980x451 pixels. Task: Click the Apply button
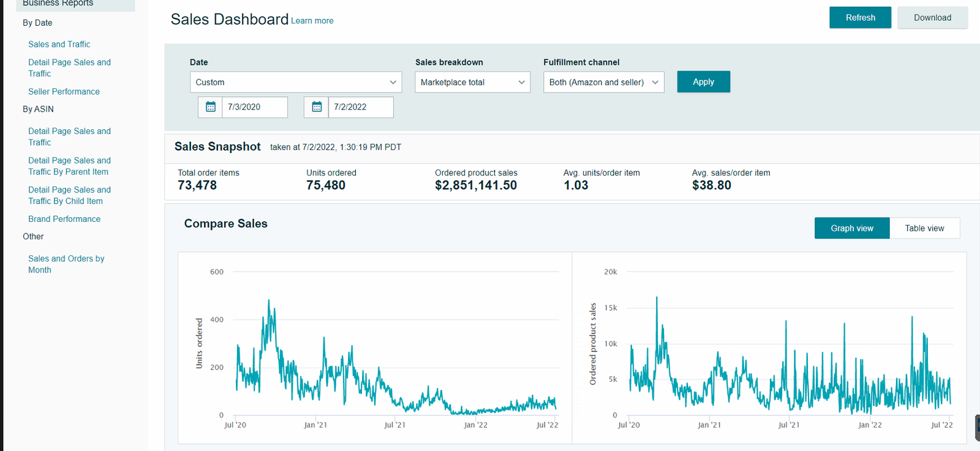(703, 82)
